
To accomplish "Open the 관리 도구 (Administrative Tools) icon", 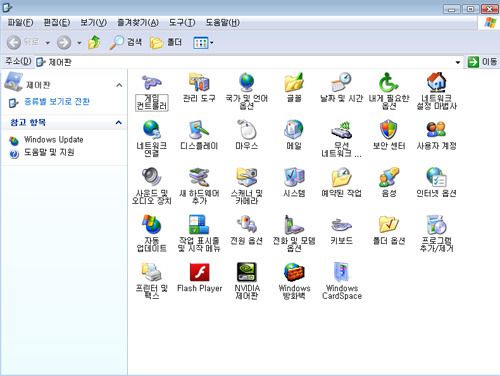I will (199, 82).
